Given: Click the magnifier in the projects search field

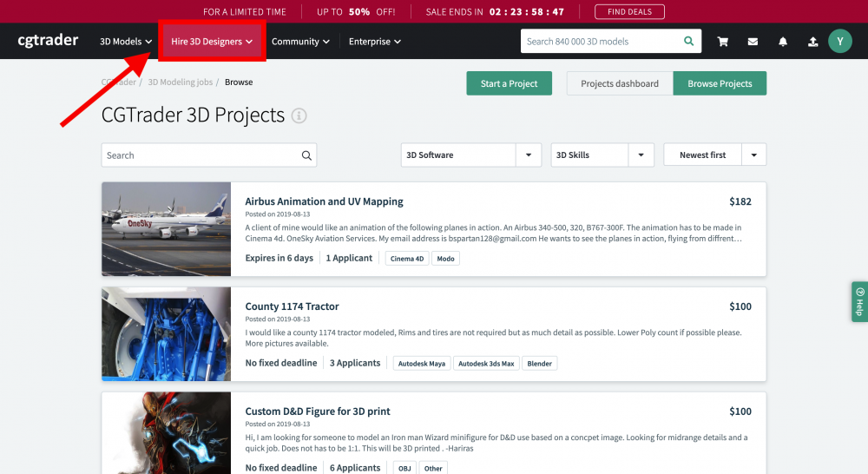Looking at the screenshot, I should coord(306,155).
